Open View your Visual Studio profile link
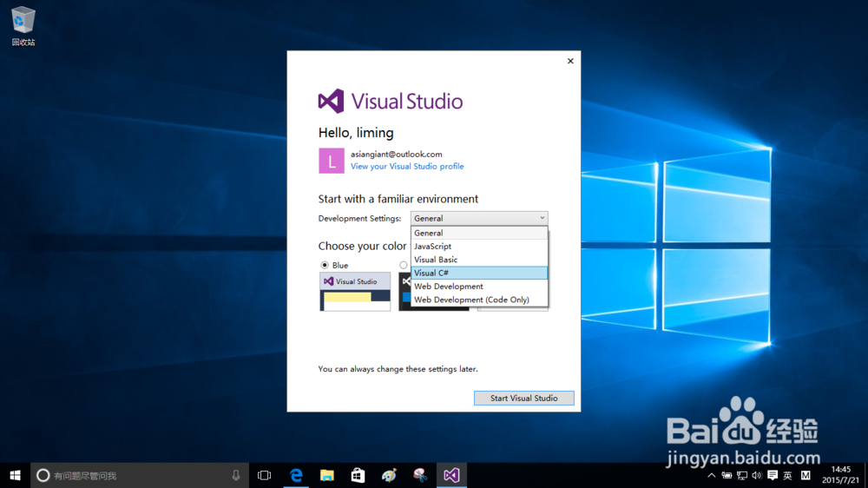Screen dimensions: 868x488 (407, 166)
